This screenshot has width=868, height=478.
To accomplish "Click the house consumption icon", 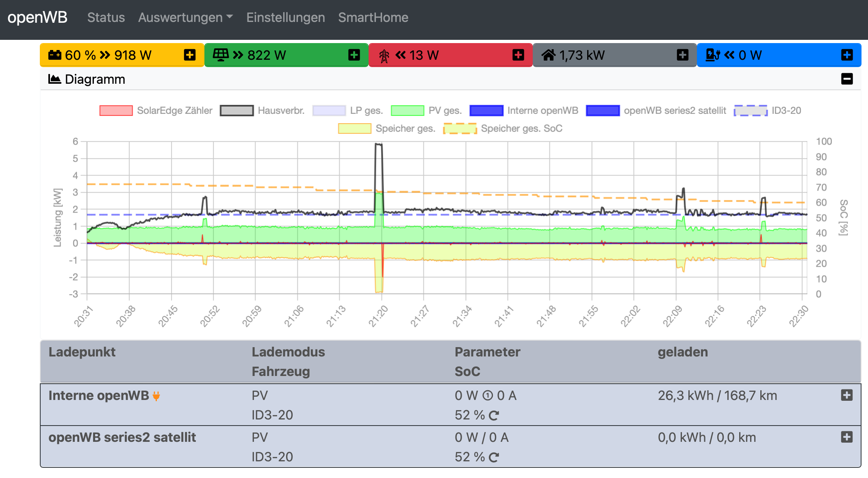I will 548,55.
